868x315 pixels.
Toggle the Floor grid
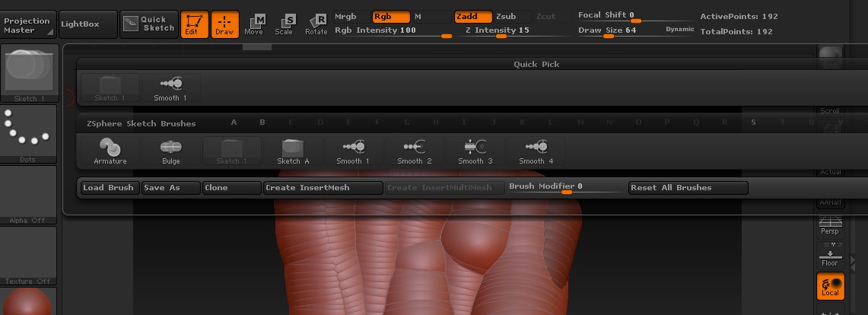pyautogui.click(x=831, y=255)
